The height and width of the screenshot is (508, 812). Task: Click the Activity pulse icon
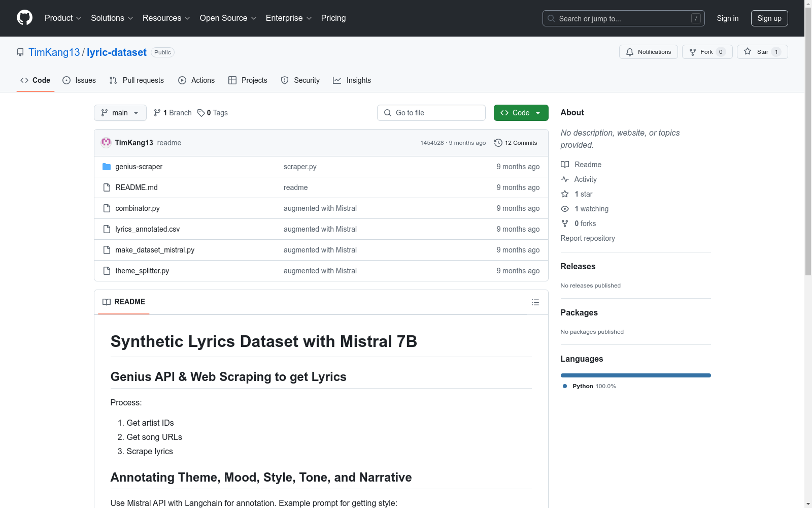565,179
